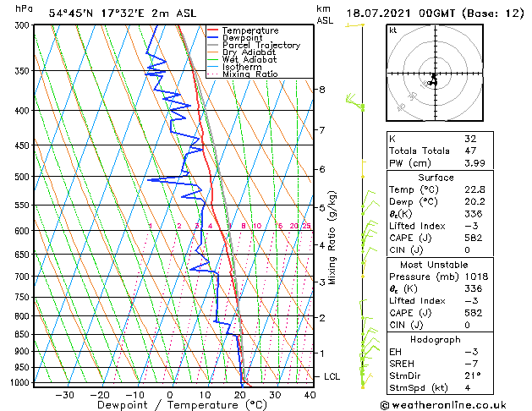Screen dimensions: 532x411
Task: Click the '400' hPa pressure label
Action: [24, 111]
